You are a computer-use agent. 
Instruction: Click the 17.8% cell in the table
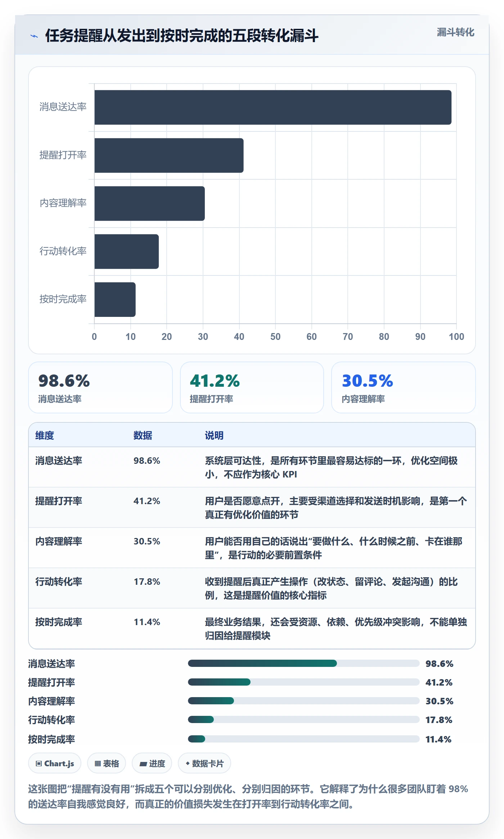tap(147, 582)
